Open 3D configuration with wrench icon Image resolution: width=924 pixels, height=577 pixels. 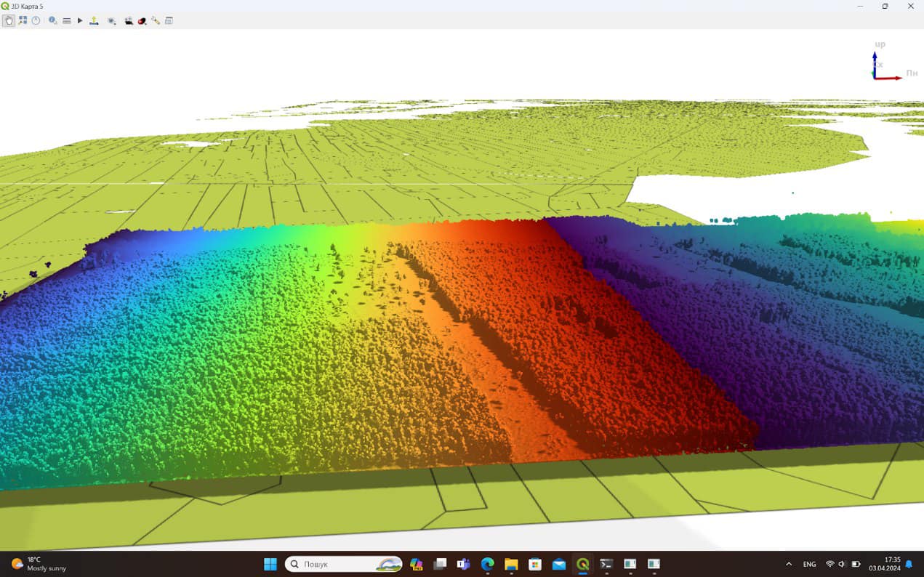tap(156, 21)
